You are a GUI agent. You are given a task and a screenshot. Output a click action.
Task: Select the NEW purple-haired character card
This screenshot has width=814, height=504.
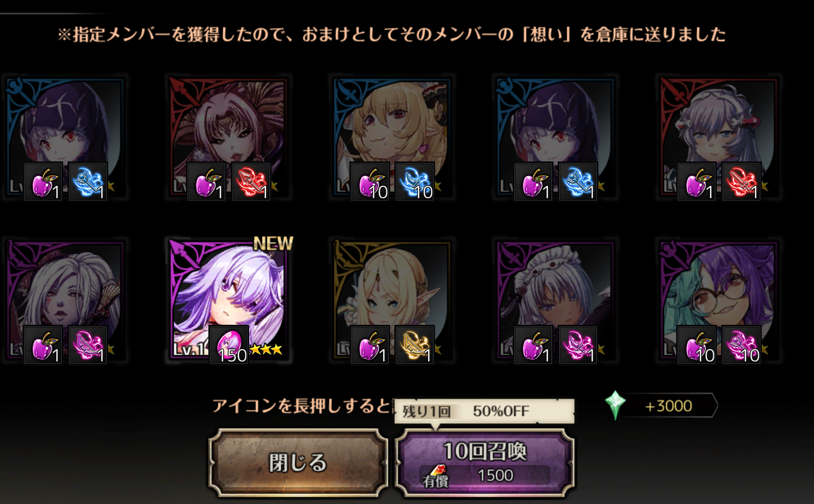point(228,300)
